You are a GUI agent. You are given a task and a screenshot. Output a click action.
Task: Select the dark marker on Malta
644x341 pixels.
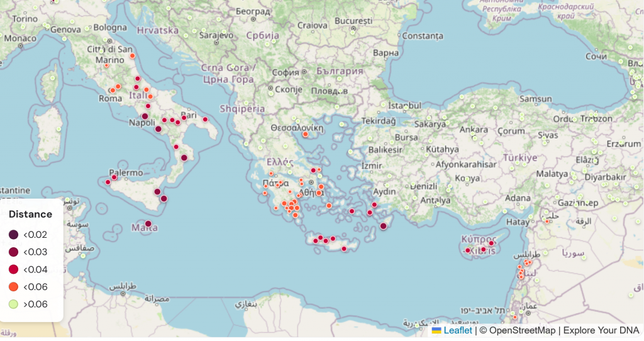(x=148, y=224)
